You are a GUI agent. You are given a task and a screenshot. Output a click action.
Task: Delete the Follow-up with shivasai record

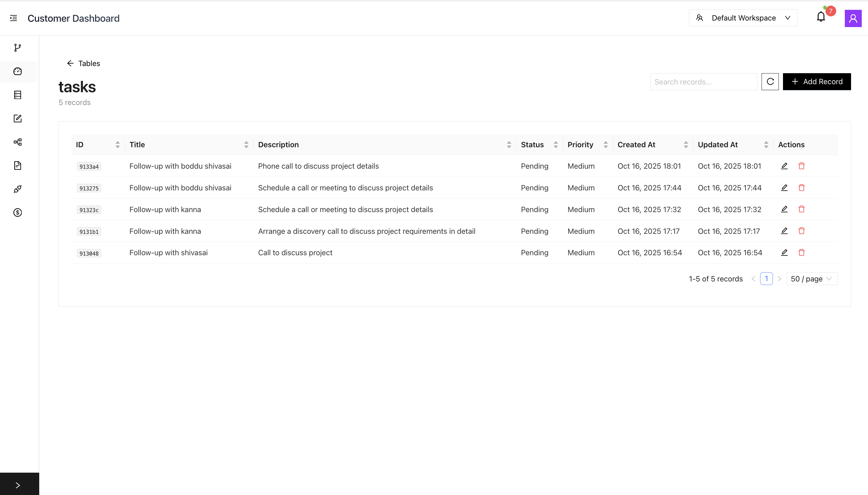coord(801,253)
